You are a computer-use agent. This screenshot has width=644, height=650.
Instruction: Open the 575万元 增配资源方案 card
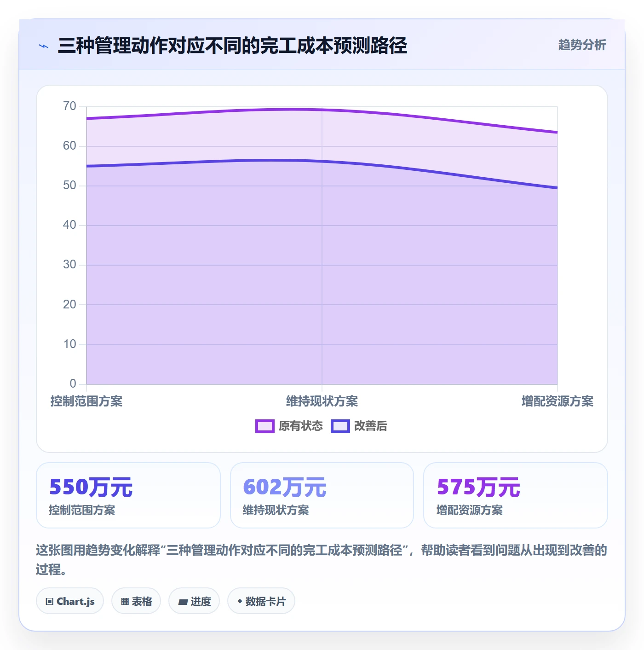(x=516, y=495)
